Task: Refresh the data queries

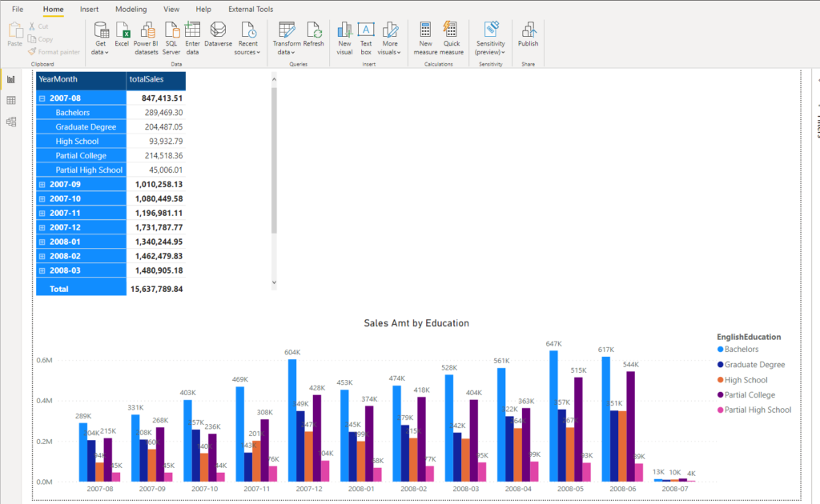Action: (314, 34)
